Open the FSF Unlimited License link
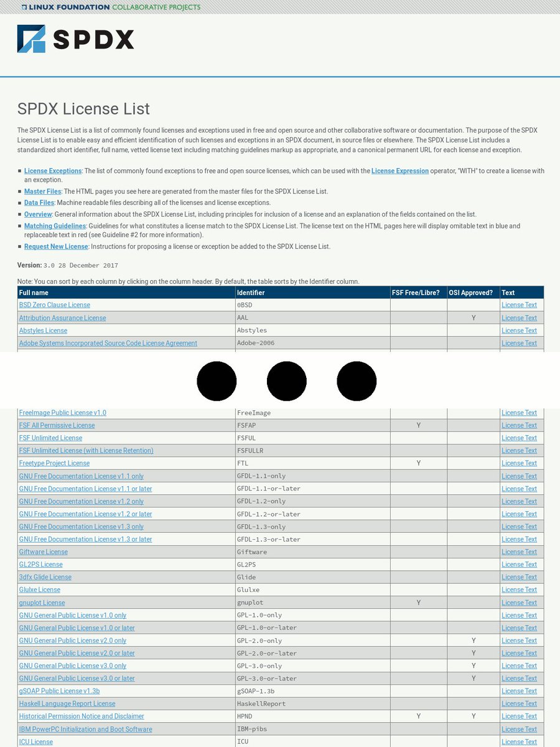The width and height of the screenshot is (560, 747). 50,438
